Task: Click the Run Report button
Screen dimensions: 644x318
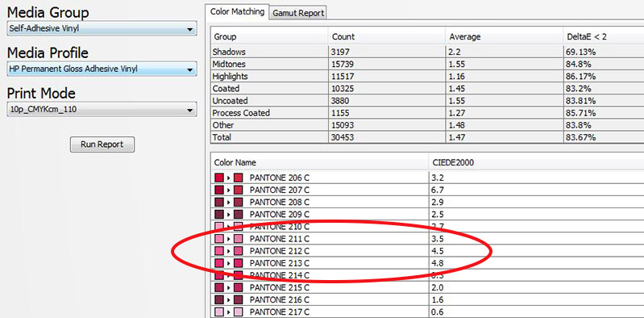Action: coord(102,144)
